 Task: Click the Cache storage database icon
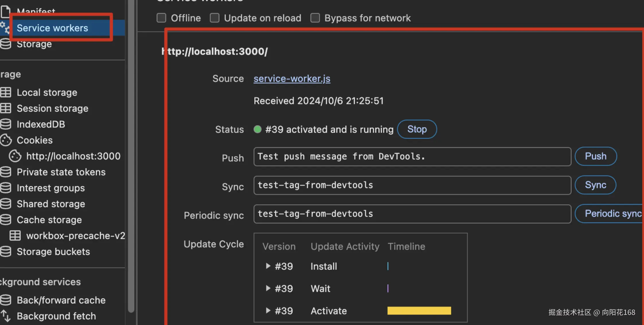coord(6,220)
